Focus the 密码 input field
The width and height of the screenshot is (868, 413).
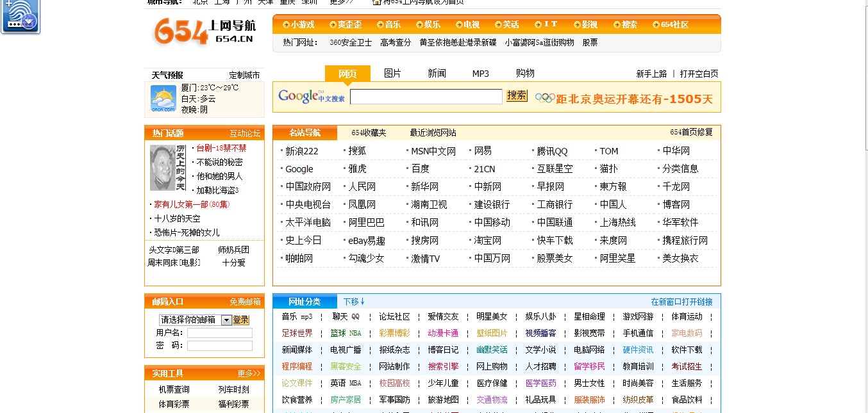(220, 345)
